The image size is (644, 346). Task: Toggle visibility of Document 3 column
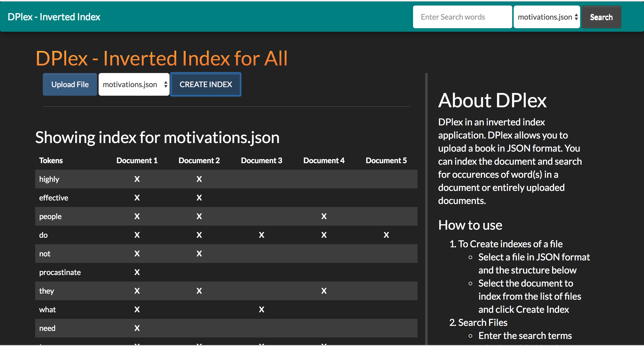[262, 160]
